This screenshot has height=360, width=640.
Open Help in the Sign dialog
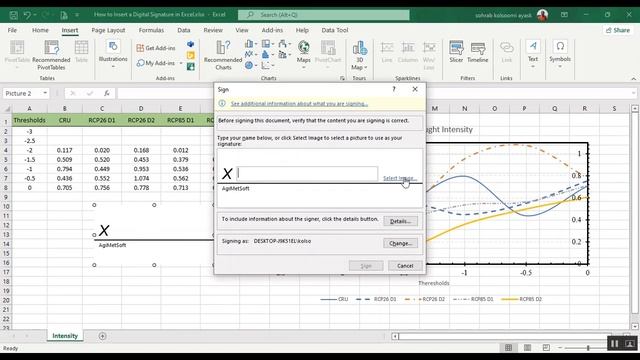(394, 89)
